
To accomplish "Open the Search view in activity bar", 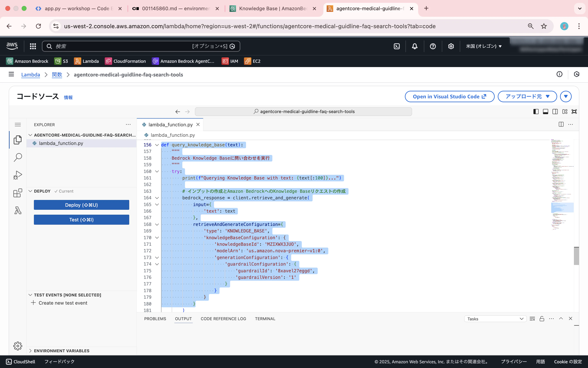I will tap(18, 157).
